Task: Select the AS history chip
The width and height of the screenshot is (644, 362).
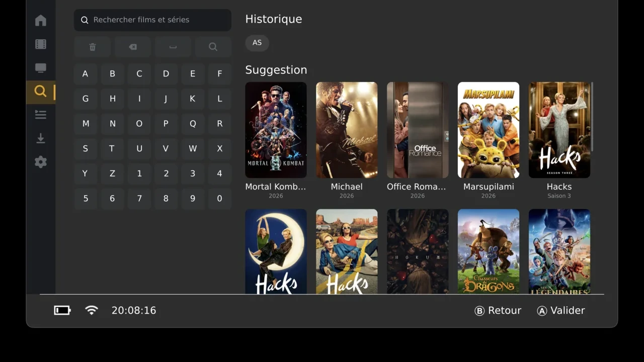Action: 257,43
